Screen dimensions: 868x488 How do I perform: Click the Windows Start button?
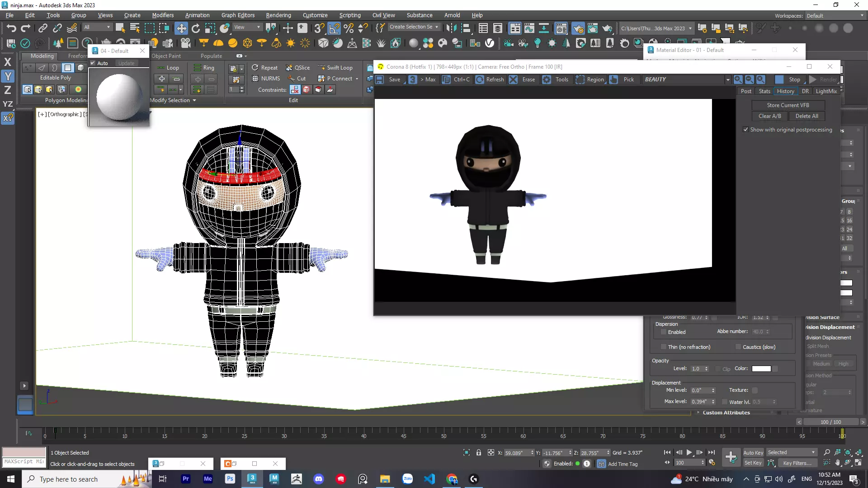point(11,479)
